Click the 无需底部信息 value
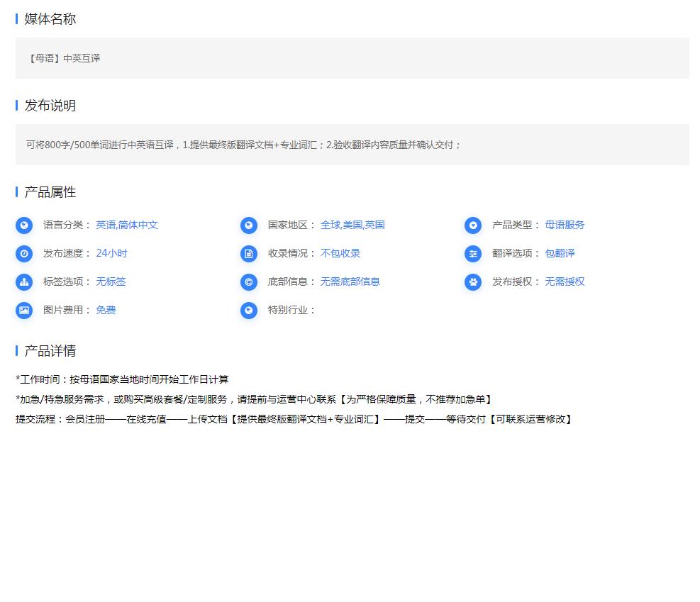Image resolution: width=700 pixels, height=602 pixels. click(x=350, y=282)
